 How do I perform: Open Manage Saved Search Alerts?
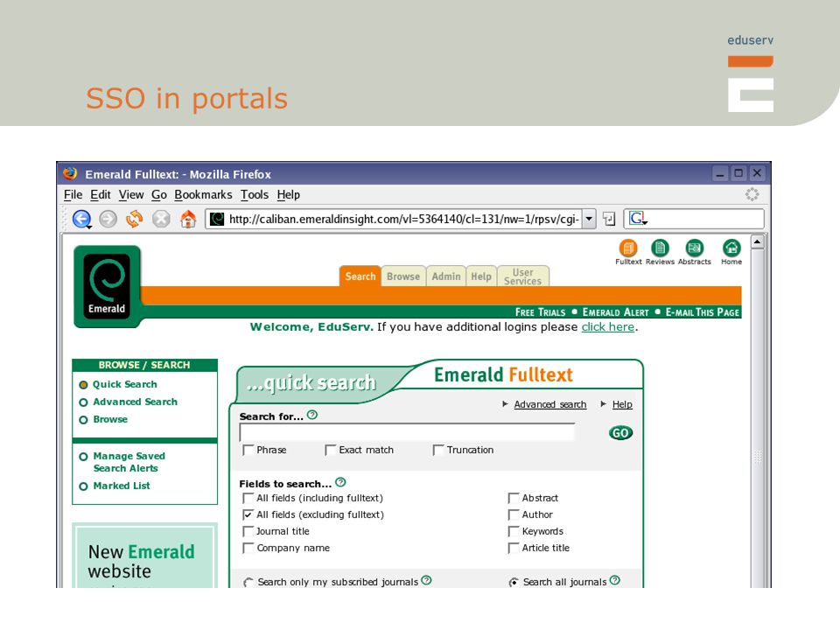pos(129,462)
